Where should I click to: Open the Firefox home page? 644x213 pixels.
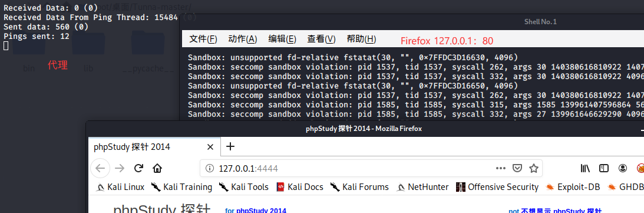tap(157, 168)
